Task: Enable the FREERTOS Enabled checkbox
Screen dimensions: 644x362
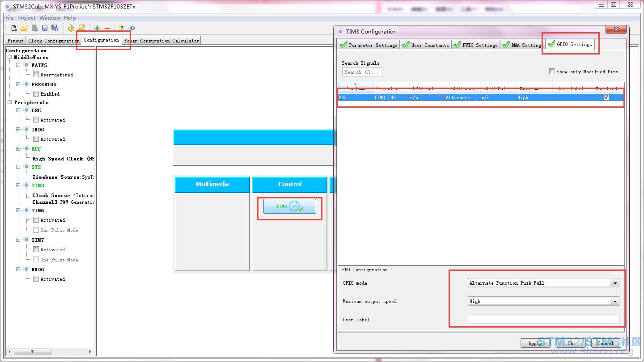Action: (36, 94)
